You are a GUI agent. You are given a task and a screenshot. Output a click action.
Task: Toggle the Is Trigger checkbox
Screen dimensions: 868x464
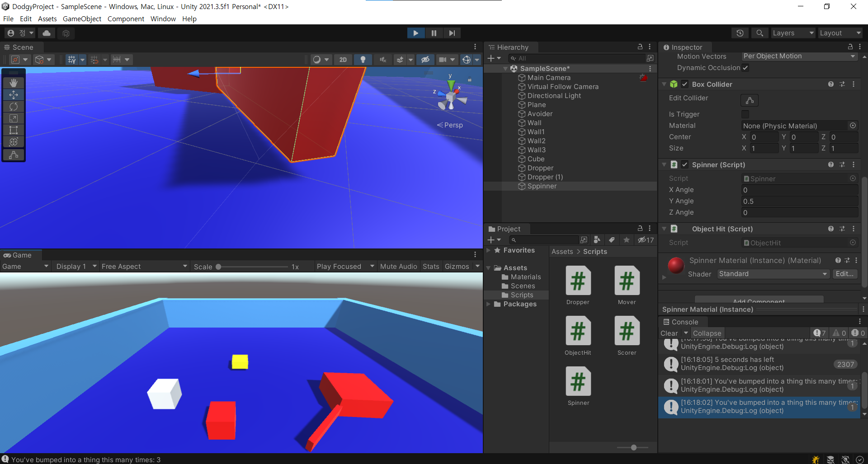pos(745,114)
